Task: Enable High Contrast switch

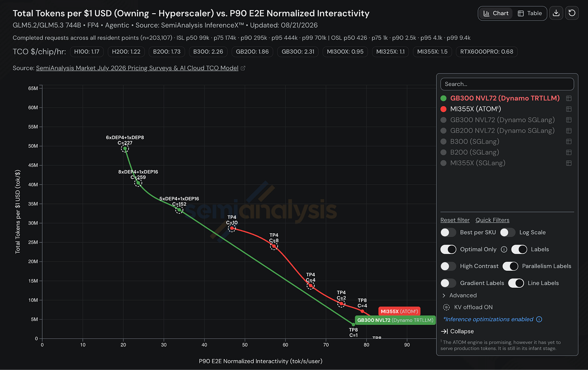Action: tap(448, 266)
